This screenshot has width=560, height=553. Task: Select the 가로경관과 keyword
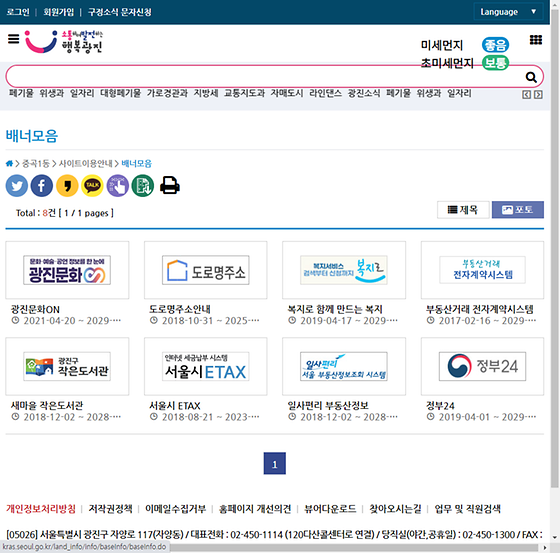click(x=167, y=93)
